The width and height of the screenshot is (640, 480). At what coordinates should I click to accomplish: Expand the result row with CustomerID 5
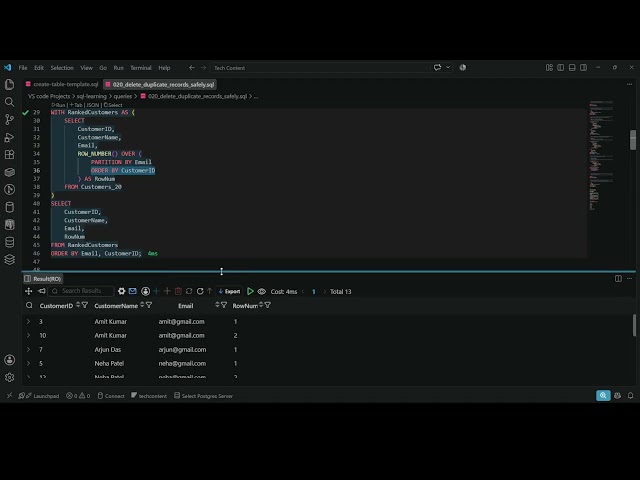coord(28,363)
